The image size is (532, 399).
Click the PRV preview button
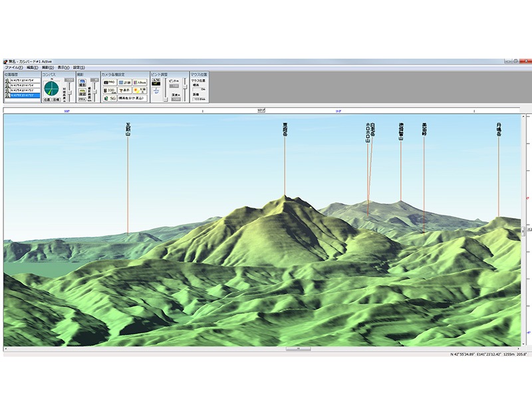(82, 99)
